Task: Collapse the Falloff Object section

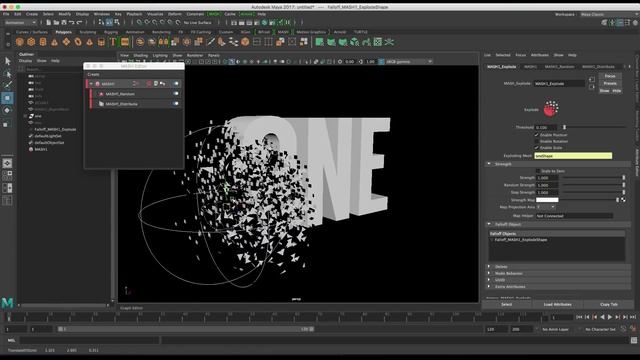Action: pyautogui.click(x=489, y=224)
